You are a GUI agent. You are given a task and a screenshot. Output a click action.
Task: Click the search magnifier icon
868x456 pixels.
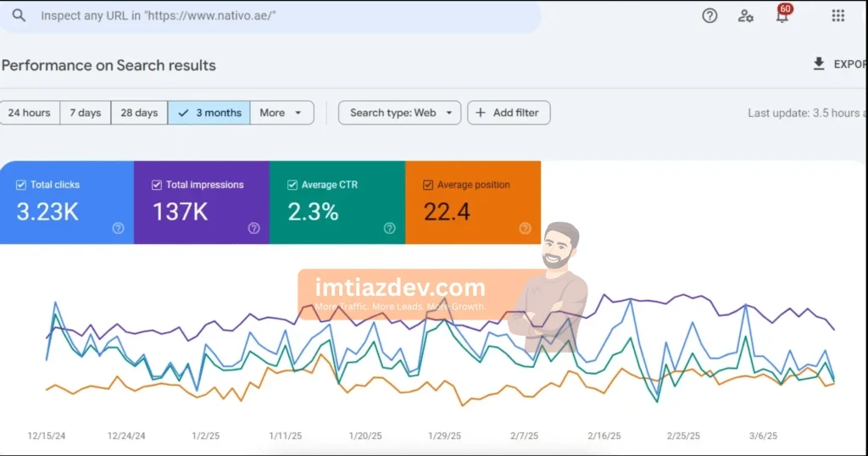[19, 16]
